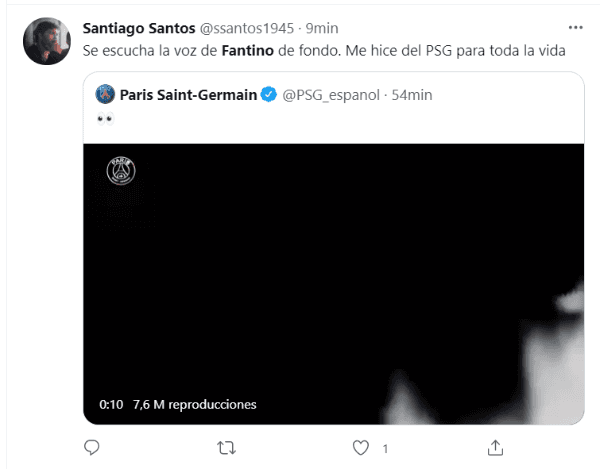Click the blue verified badge
The image size is (600, 469).
point(269,95)
